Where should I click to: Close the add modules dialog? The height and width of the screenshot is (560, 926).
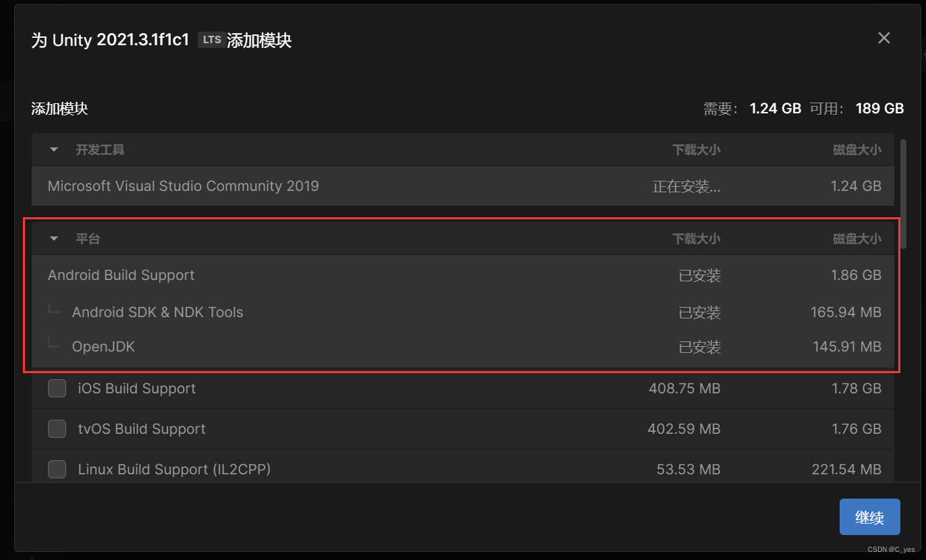[883, 38]
